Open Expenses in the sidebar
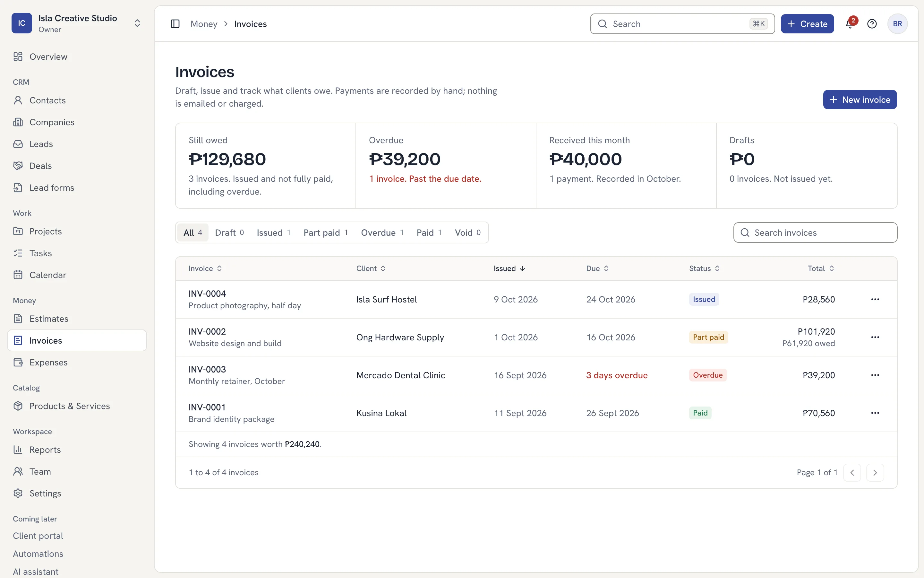 coord(77,363)
